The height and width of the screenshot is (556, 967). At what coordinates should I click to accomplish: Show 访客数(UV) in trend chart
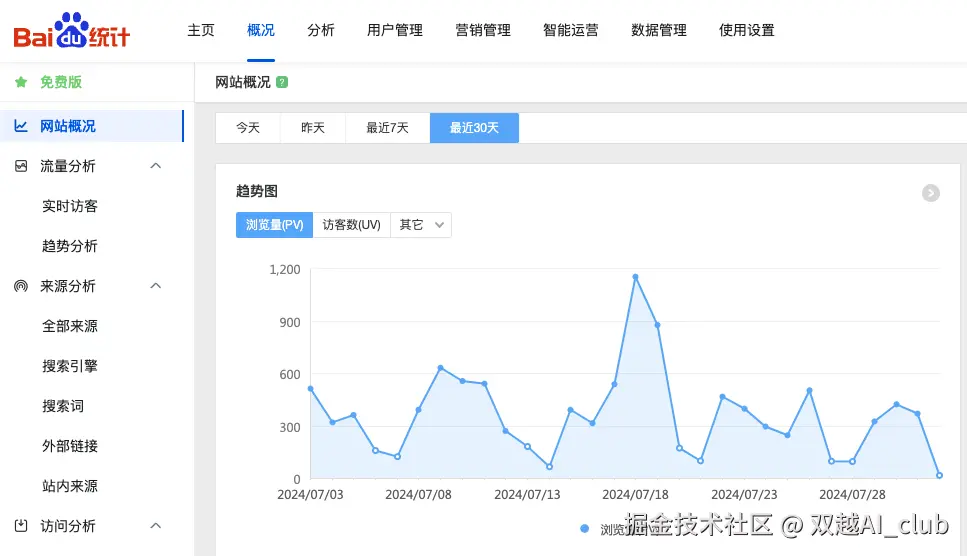(x=352, y=225)
